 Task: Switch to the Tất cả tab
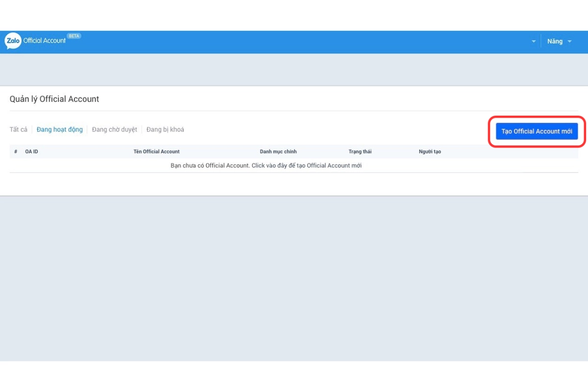point(19,130)
